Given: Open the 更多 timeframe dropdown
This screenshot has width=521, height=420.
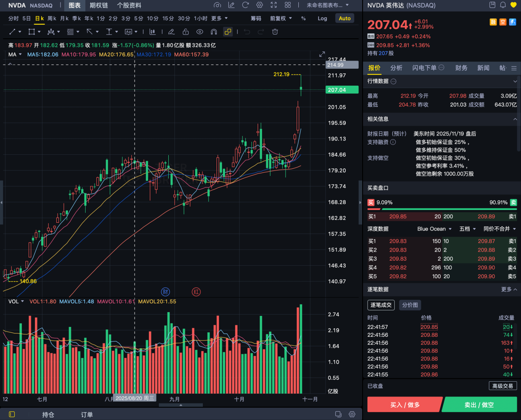Looking at the screenshot, I should pos(219,19).
